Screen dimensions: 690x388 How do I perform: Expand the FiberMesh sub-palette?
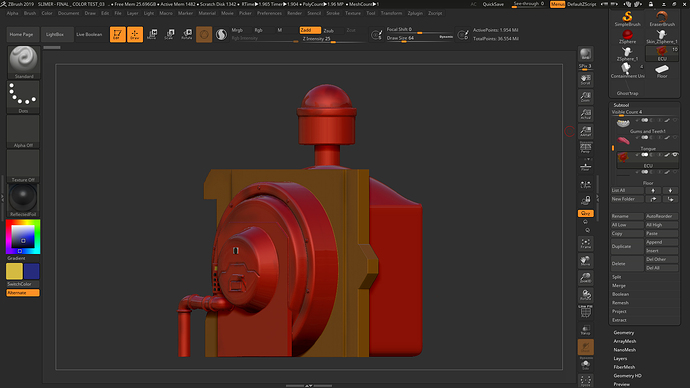[624, 367]
